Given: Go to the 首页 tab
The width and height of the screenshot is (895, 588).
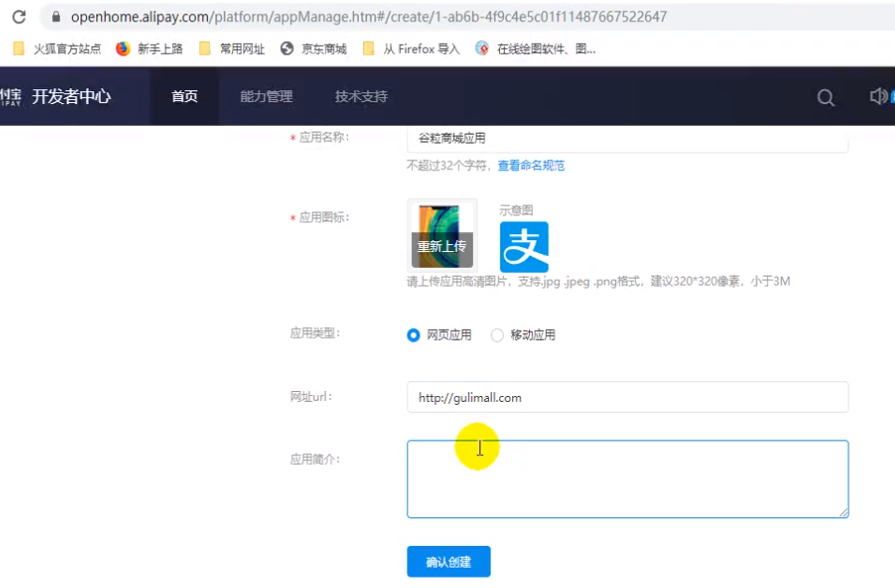Looking at the screenshot, I should click(184, 97).
